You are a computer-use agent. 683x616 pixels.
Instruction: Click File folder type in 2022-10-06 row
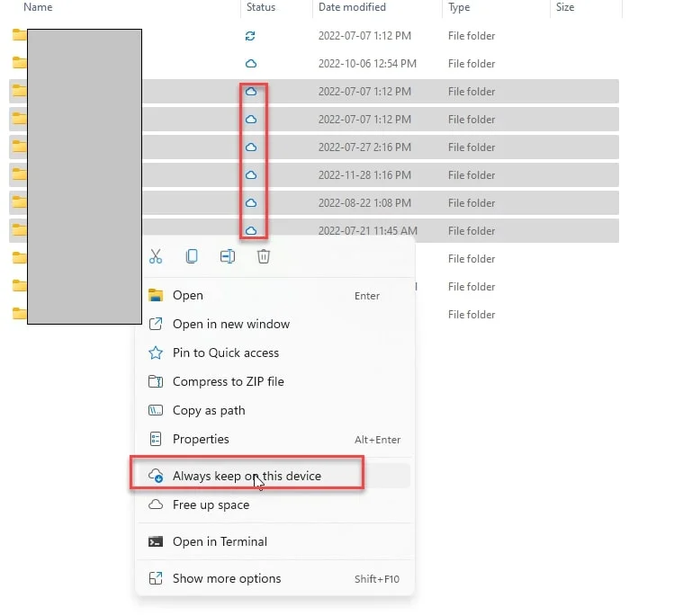click(x=472, y=64)
